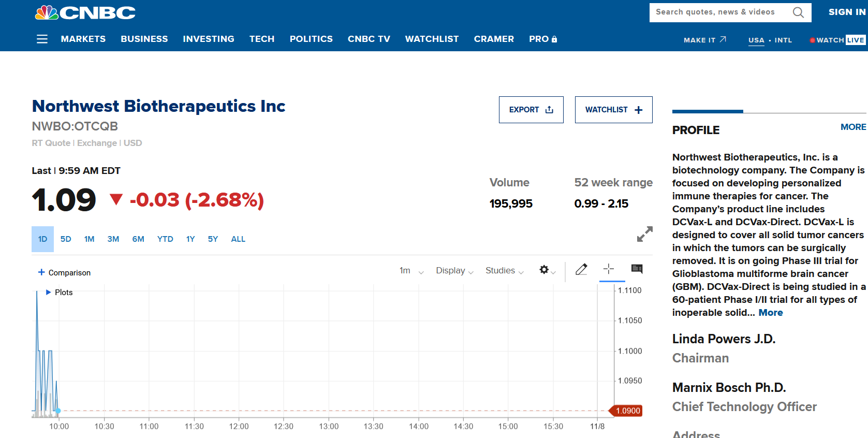The image size is (868, 438).
Task: Expand chart to full screen
Action: tap(644, 234)
